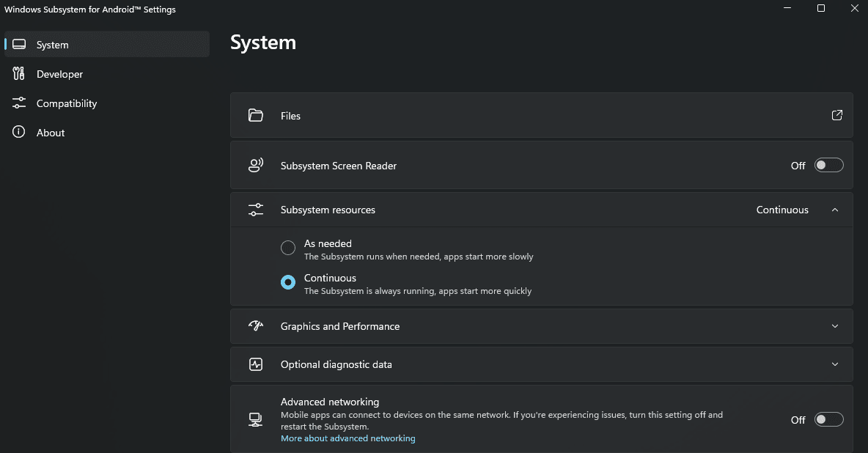Screen dimensions: 868x453
Task: Enable the Advanced networking toggle
Action: (828, 419)
